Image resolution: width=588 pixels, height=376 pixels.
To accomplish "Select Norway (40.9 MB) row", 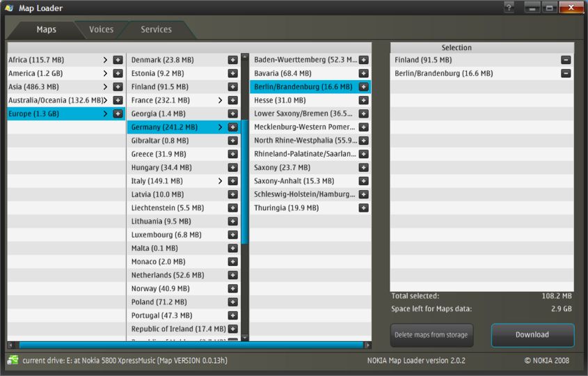I will point(183,288).
